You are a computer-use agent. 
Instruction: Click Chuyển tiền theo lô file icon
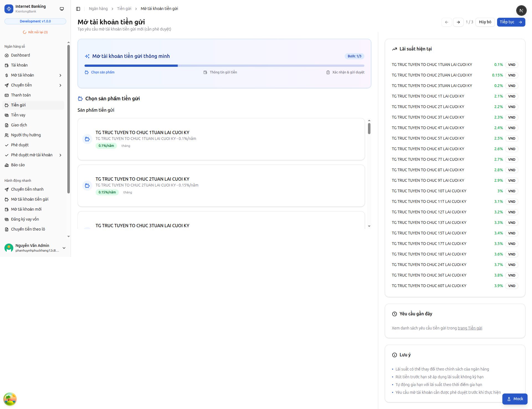pos(7,229)
